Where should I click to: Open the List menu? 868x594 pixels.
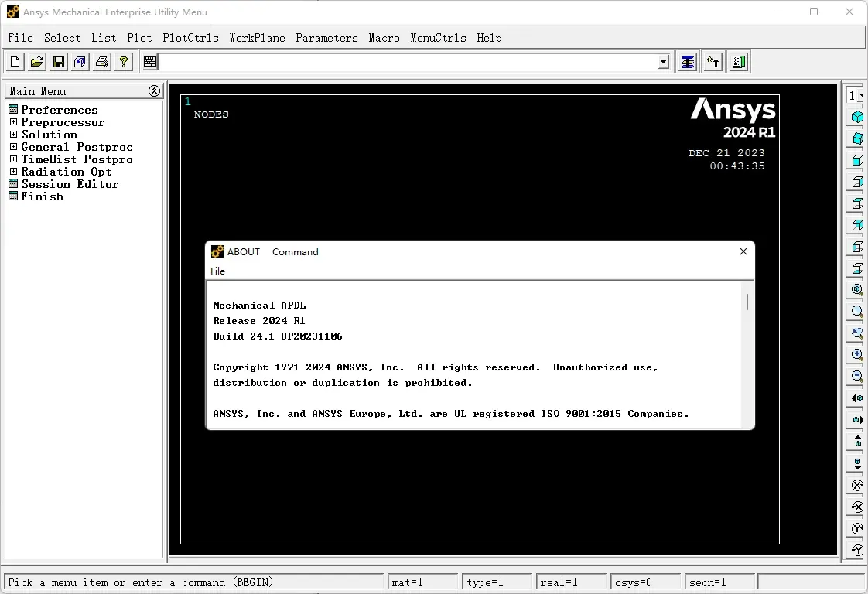(104, 38)
